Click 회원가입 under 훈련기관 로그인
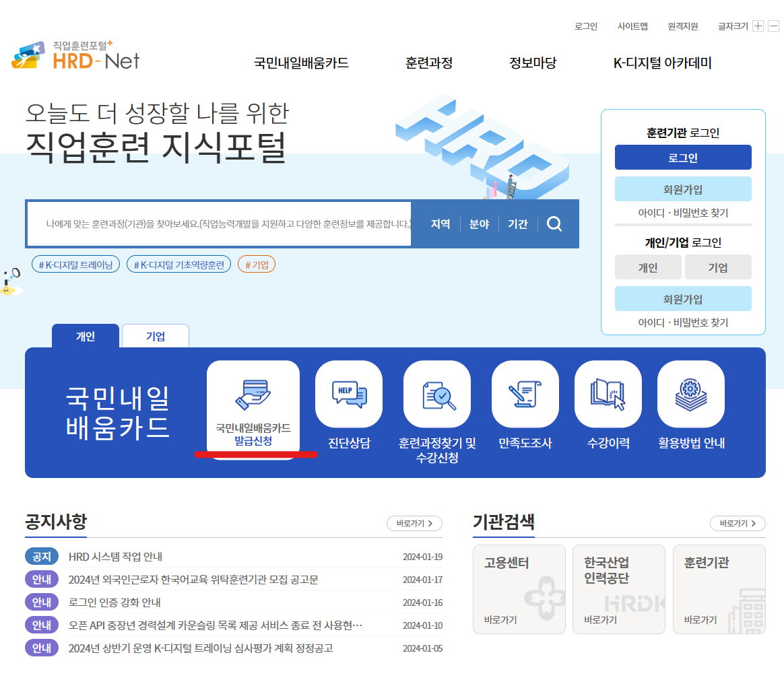Image resolution: width=784 pixels, height=686 pixels. [683, 189]
